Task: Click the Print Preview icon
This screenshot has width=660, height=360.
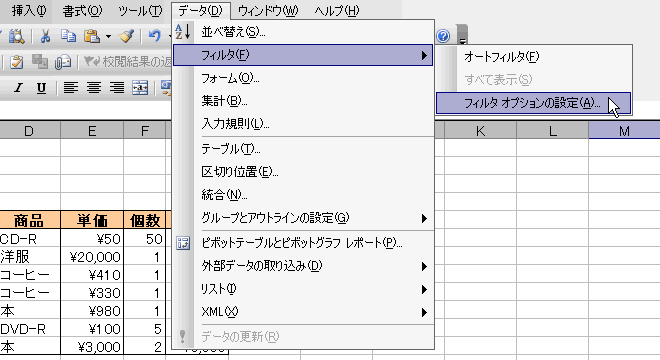Action: coord(16,36)
